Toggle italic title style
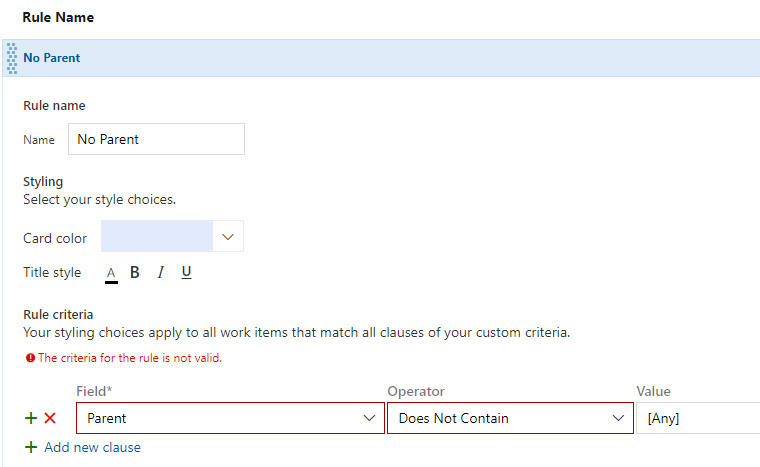This screenshot has width=760, height=467. 160,272
